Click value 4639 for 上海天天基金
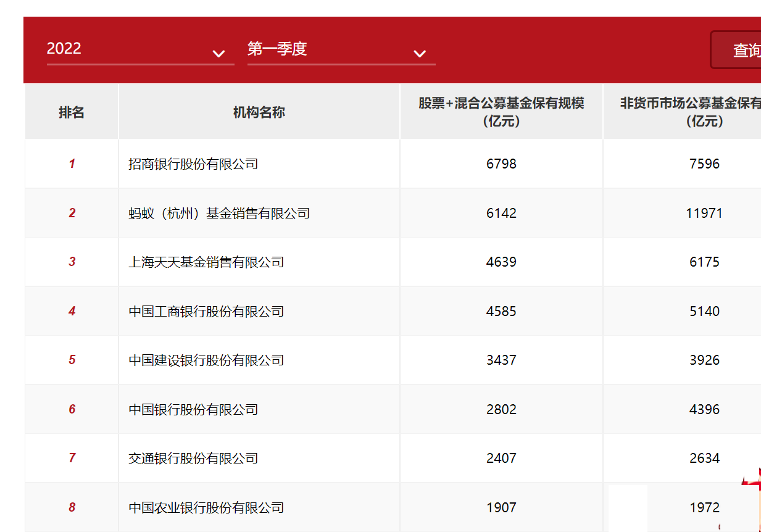The image size is (761, 532). (x=501, y=262)
